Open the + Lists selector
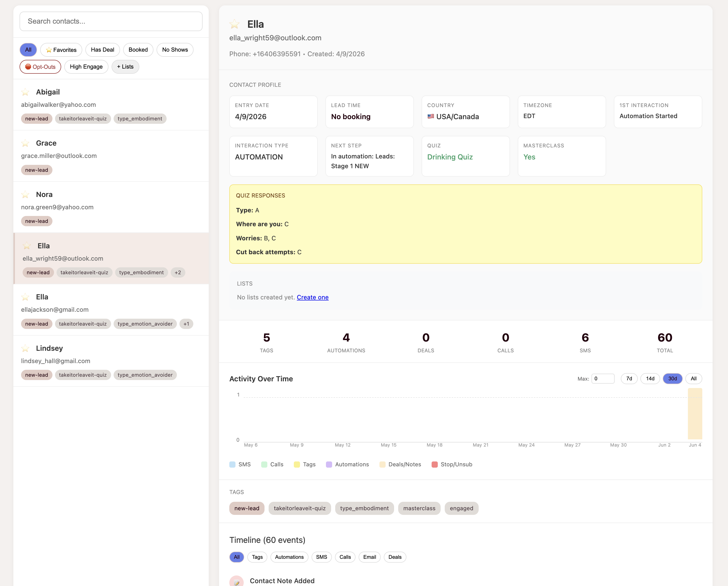Image resolution: width=728 pixels, height=586 pixels. click(125, 67)
